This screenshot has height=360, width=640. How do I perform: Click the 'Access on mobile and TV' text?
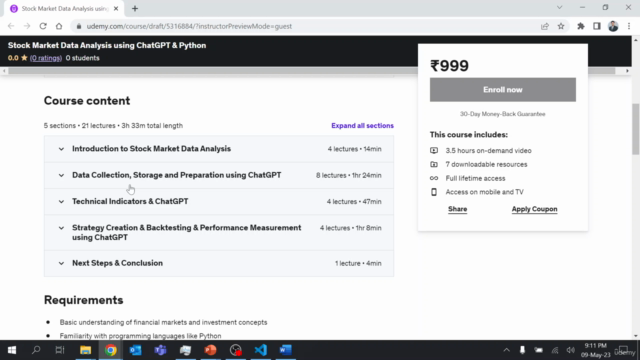point(484,192)
